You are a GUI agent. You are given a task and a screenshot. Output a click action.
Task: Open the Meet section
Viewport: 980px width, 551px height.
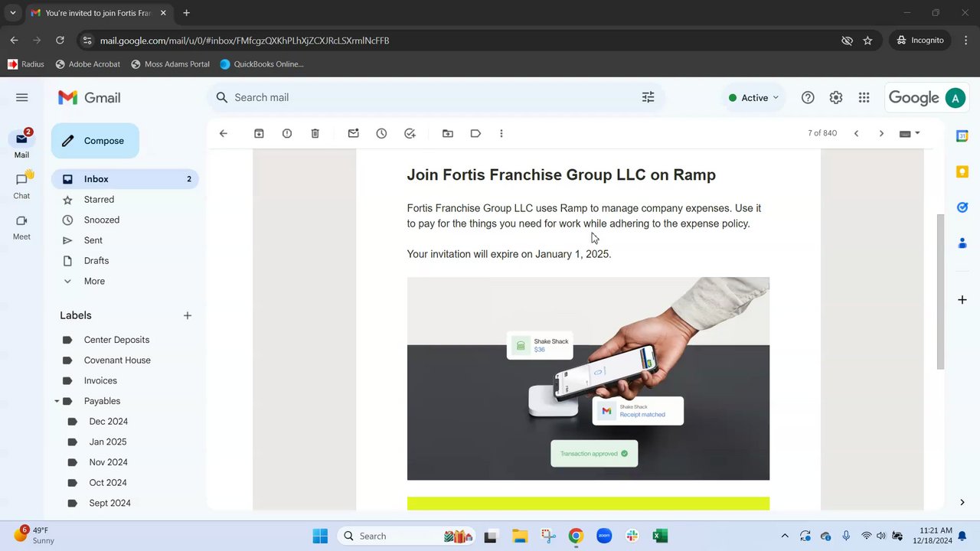21,227
